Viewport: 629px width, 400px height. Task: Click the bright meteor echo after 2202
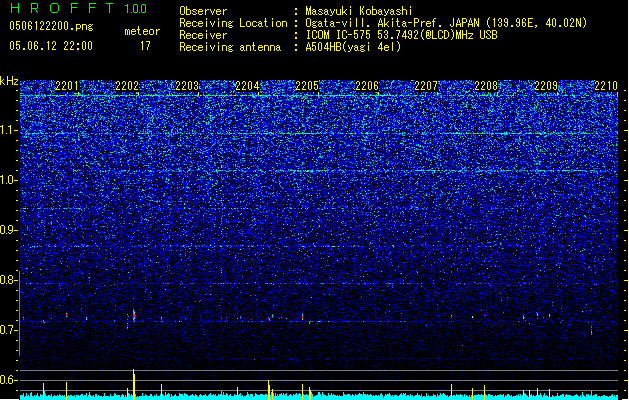point(134,315)
